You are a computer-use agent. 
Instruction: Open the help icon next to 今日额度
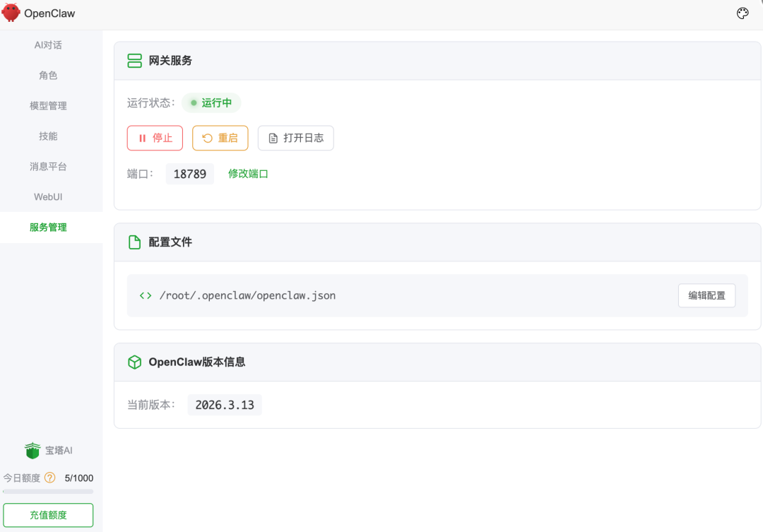tap(48, 478)
